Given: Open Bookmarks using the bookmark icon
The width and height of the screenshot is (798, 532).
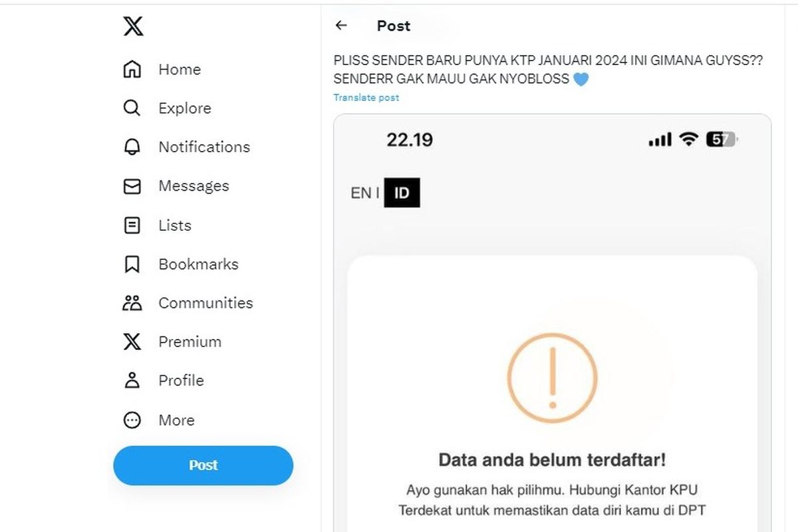Looking at the screenshot, I should tap(132, 263).
